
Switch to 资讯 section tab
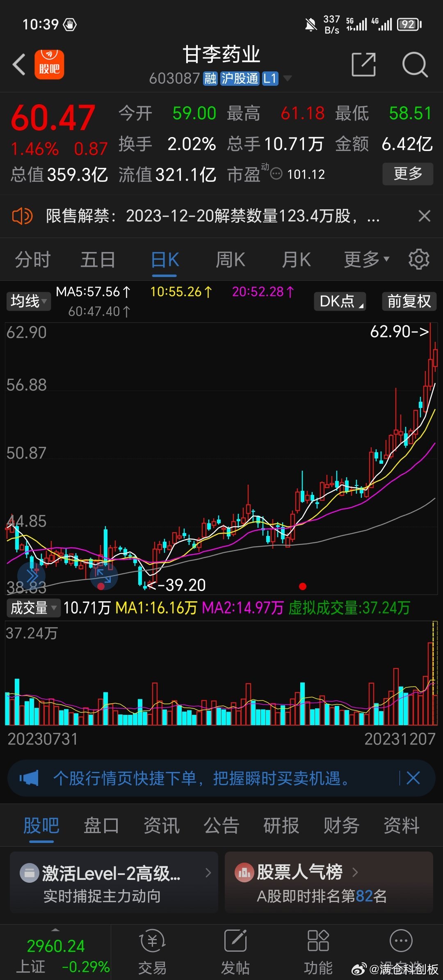pos(161,825)
